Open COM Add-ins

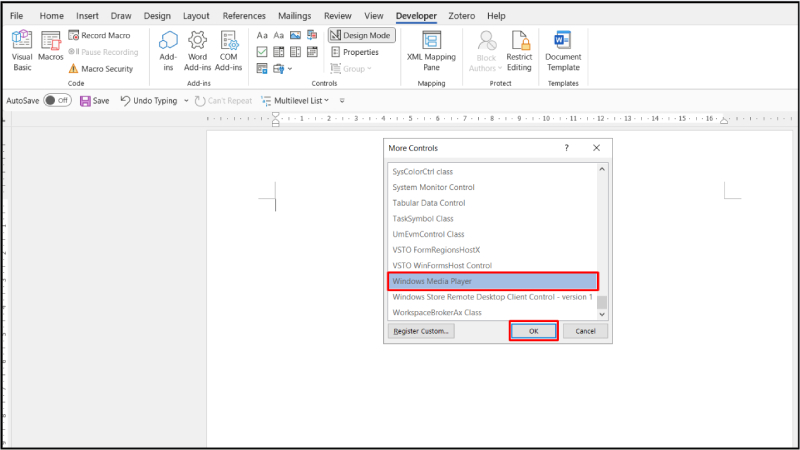click(x=229, y=48)
